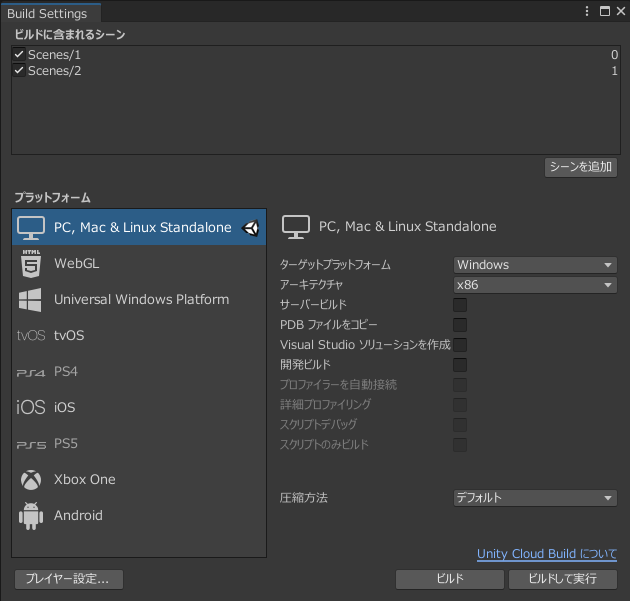630x601 pixels.
Task: Click the tvOS platform icon
Action: point(31,335)
